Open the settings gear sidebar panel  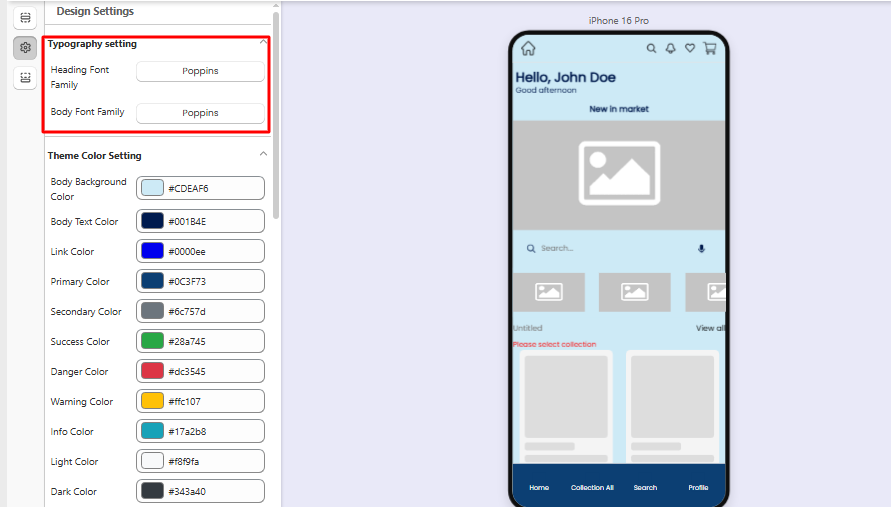click(x=25, y=47)
